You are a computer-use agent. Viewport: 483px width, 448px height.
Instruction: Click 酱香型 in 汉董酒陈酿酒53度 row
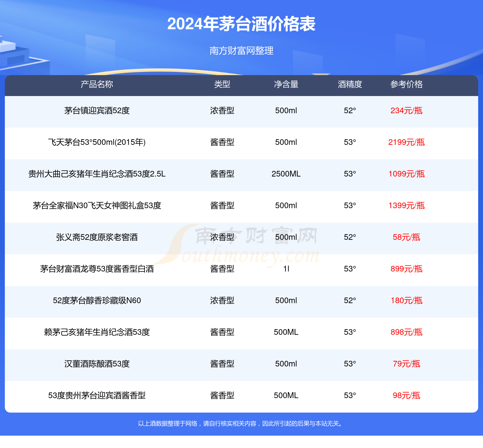pyautogui.click(x=222, y=364)
